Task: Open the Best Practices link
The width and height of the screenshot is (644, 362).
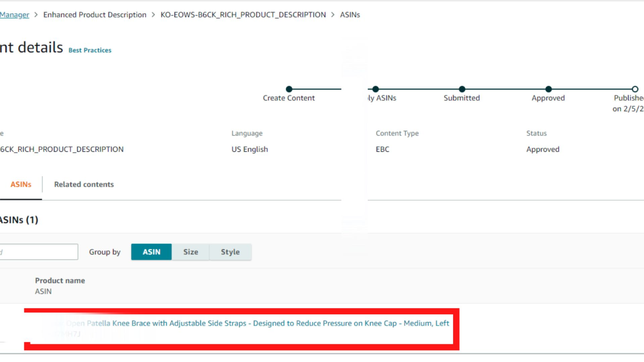Action: point(90,50)
